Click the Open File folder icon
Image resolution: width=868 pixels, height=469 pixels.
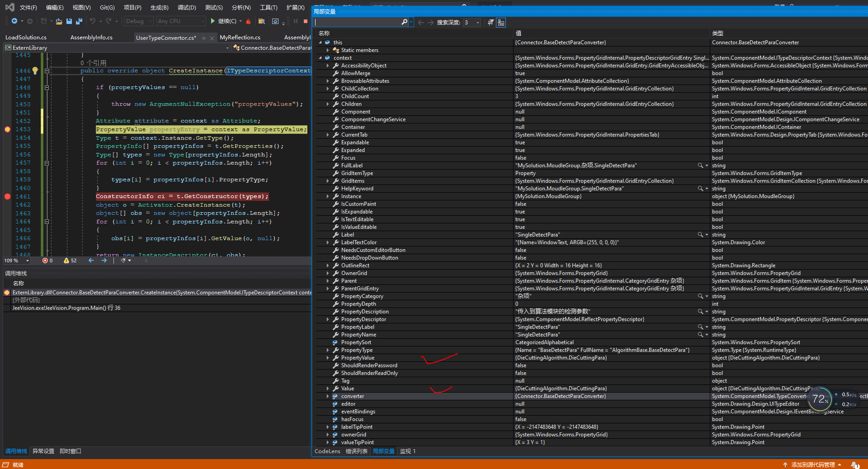pyautogui.click(x=59, y=21)
